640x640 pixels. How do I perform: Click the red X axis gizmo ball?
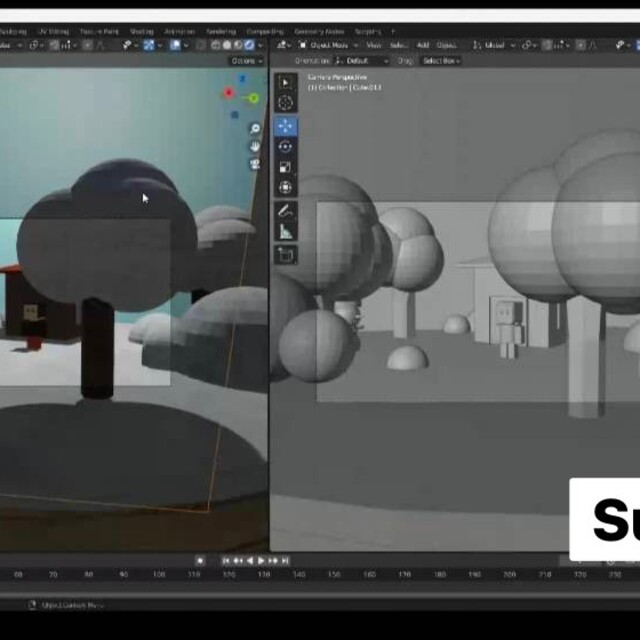[x=229, y=93]
